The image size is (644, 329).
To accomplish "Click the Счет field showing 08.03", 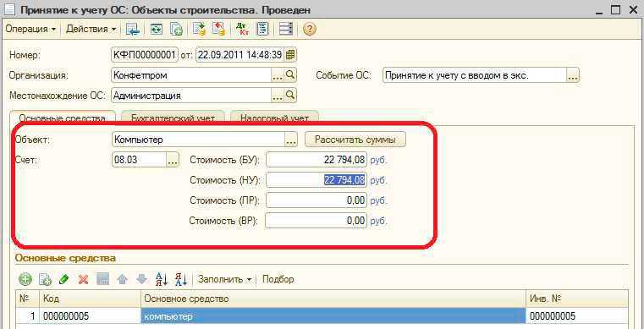I will pyautogui.click(x=140, y=160).
